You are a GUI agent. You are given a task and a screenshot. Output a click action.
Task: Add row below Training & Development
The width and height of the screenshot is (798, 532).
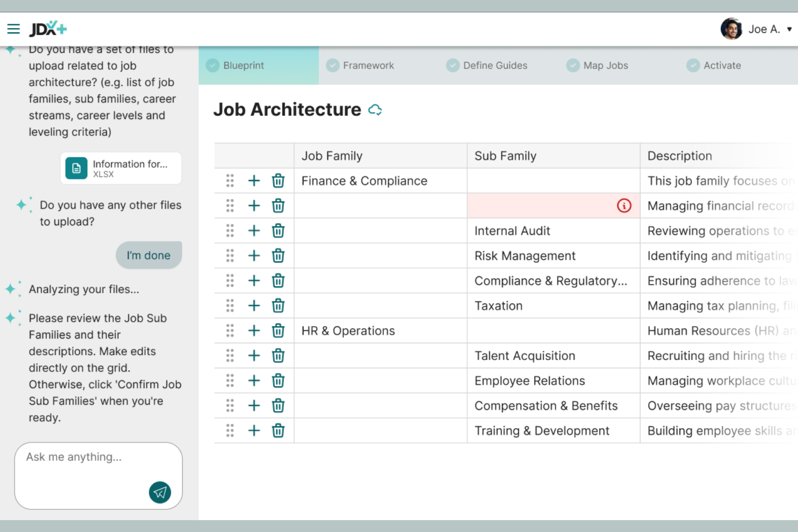254,430
